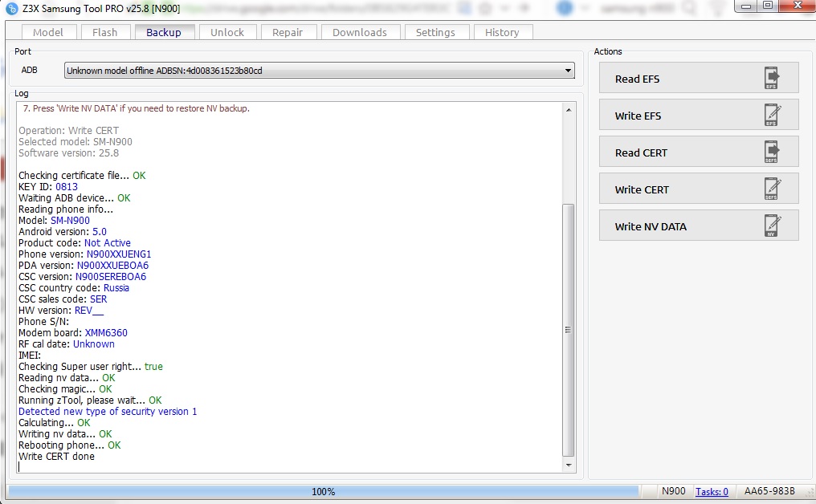Click the CSC country code Russia
The image size is (816, 504).
click(x=116, y=288)
